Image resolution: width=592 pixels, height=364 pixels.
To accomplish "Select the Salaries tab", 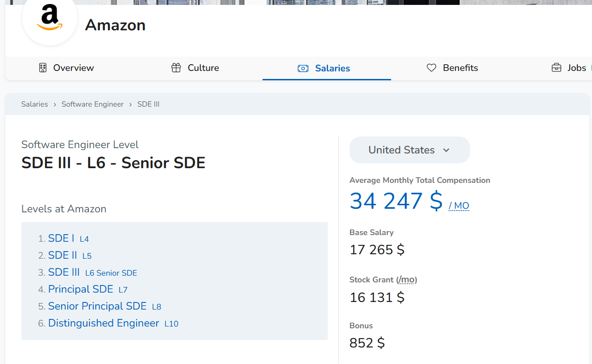I will click(x=327, y=68).
